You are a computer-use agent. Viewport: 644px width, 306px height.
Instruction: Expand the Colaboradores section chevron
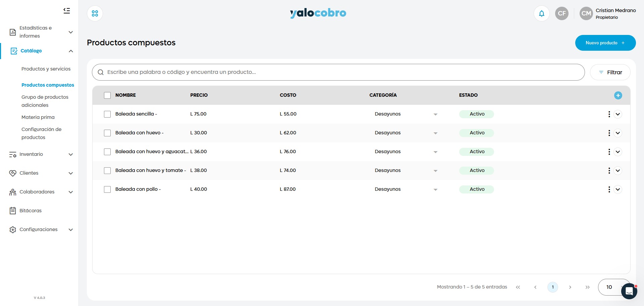point(71,192)
